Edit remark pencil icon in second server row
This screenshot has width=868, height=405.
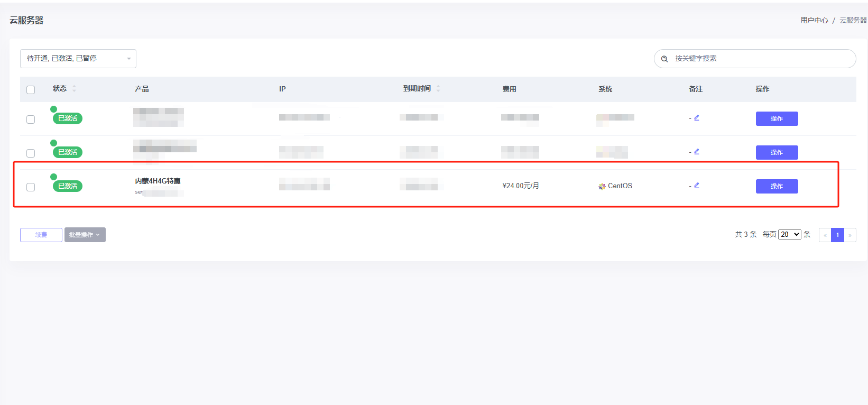(697, 152)
